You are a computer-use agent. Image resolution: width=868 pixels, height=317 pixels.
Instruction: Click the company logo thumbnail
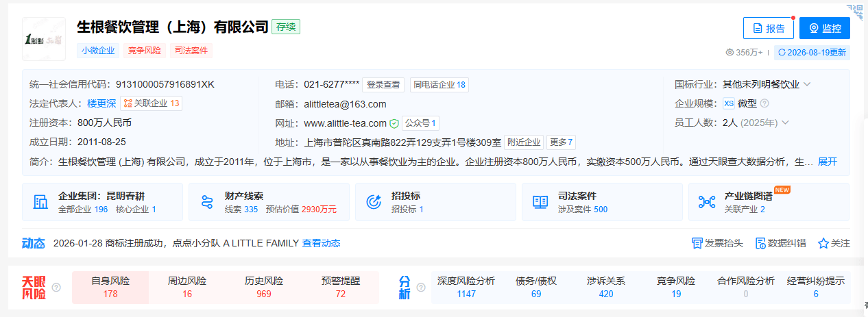(x=44, y=39)
